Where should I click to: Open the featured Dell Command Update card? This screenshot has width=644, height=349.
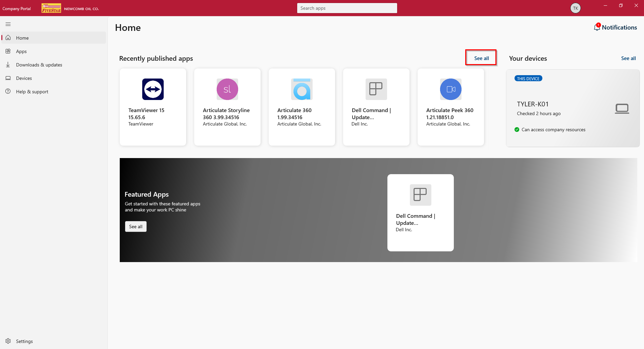click(421, 213)
